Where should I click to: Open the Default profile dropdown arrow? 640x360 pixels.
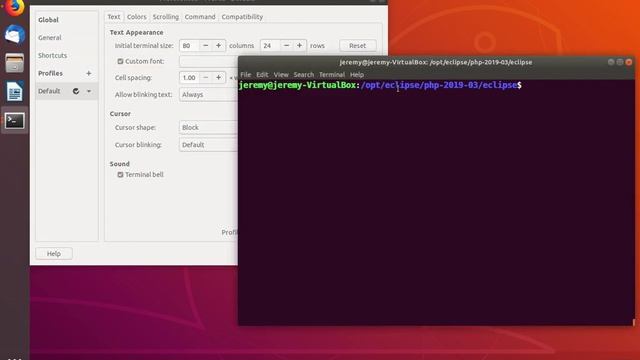(x=89, y=91)
